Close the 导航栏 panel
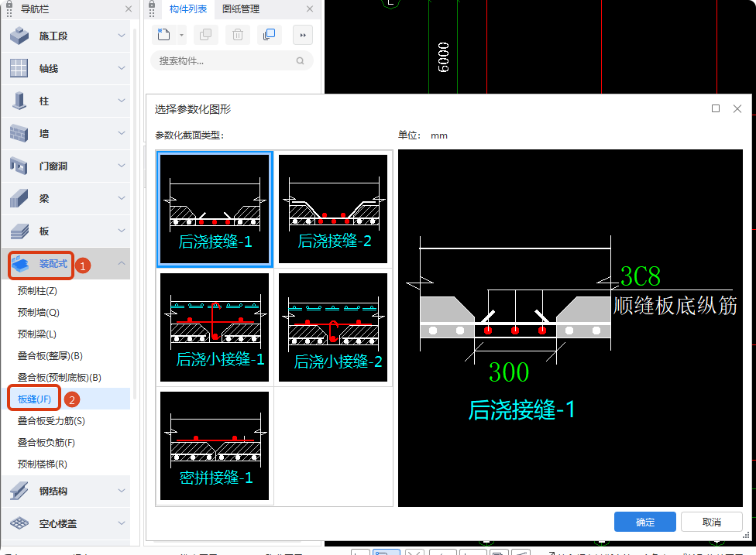Screen dimensions: 756x555 pyautogui.click(x=129, y=9)
